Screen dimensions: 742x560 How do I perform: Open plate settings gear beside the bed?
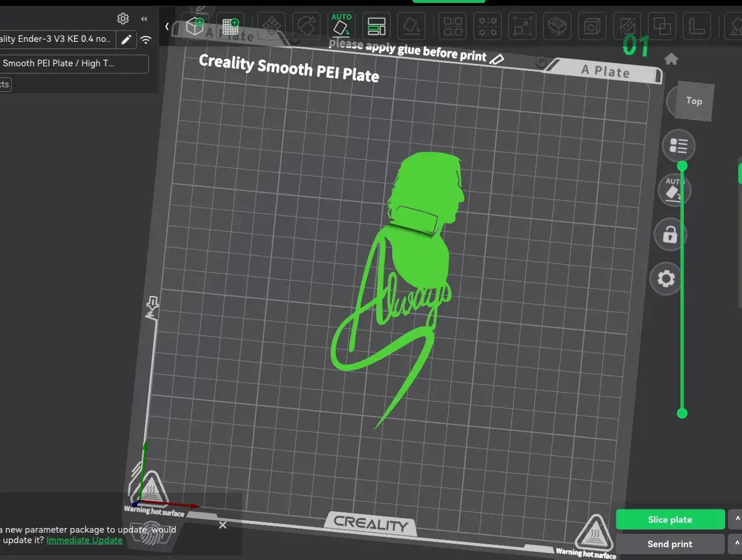click(x=666, y=279)
